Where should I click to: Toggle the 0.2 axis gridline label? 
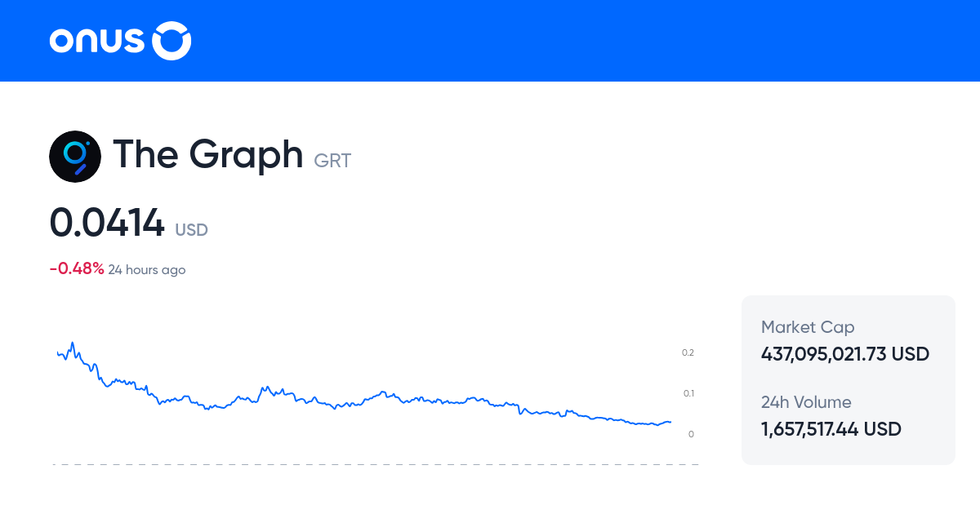click(x=688, y=352)
